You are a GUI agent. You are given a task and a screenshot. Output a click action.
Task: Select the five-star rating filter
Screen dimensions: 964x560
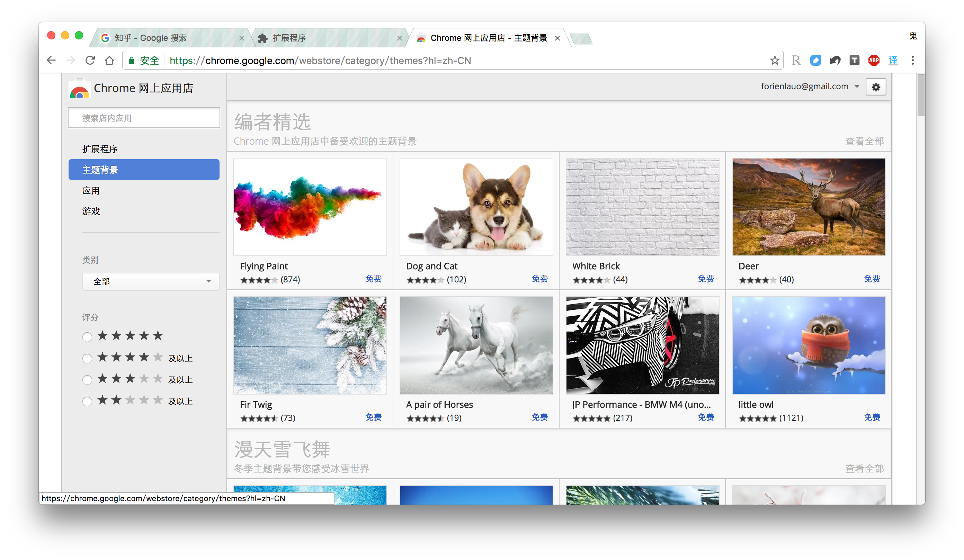87,337
